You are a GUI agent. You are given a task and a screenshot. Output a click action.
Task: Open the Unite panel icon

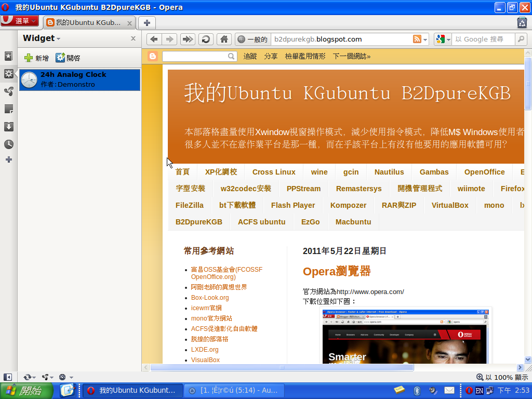coord(8,91)
